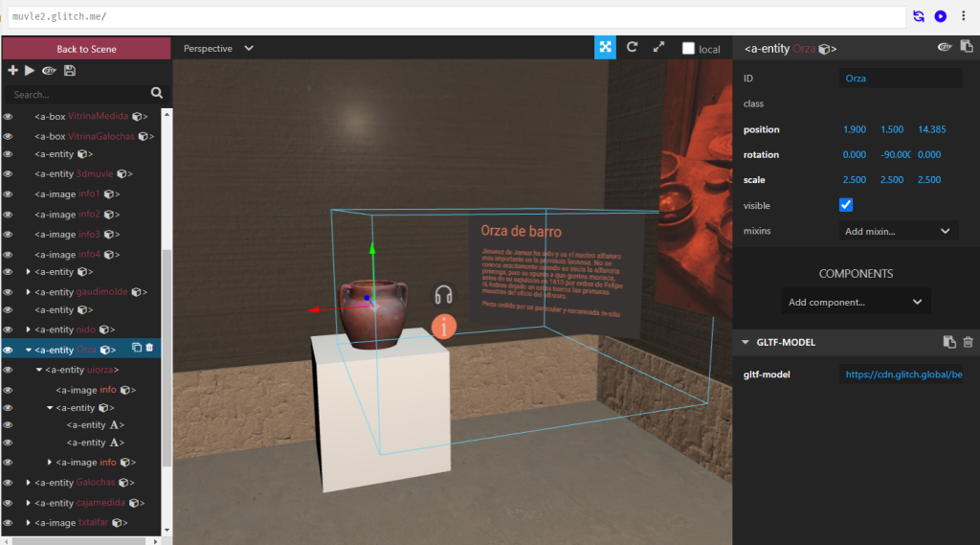Select the translate transform tool
The height and width of the screenshot is (545, 980).
coord(605,48)
